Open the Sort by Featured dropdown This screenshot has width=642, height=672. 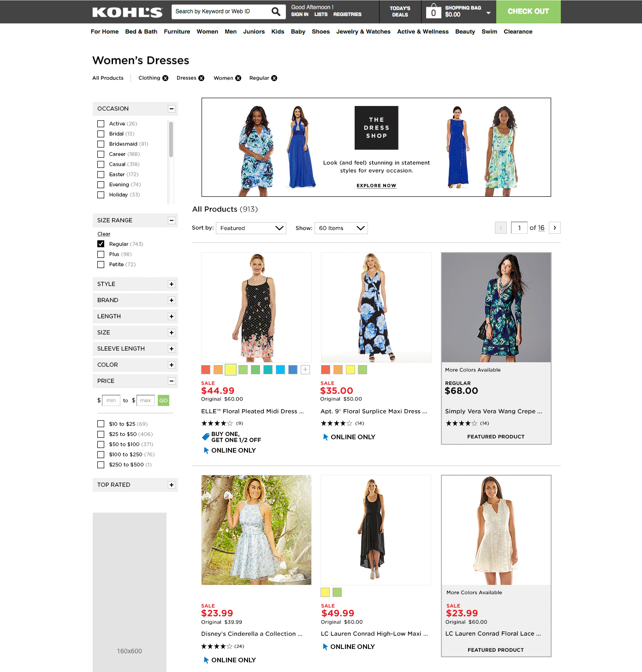251,228
